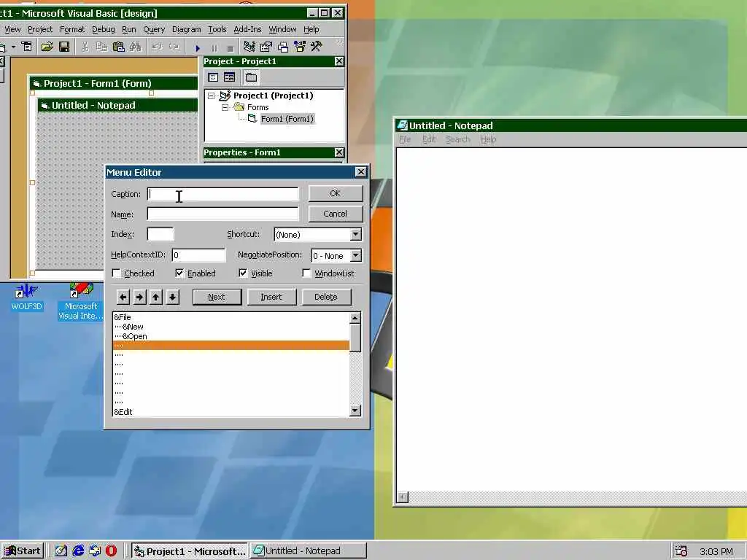Open the NegotiatePosition dropdown
747x560 pixels.
(356, 256)
